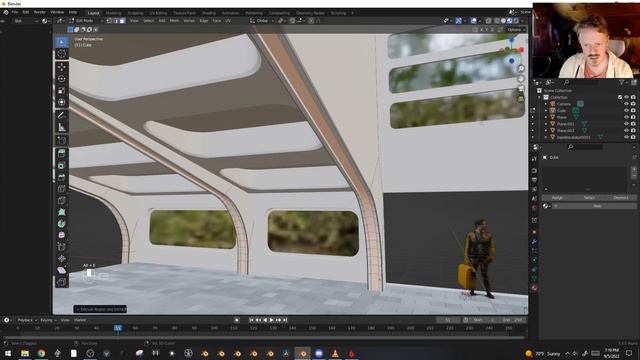Open the outliner filter dropdown
Viewport: 640px width, 360px height.
click(x=623, y=82)
